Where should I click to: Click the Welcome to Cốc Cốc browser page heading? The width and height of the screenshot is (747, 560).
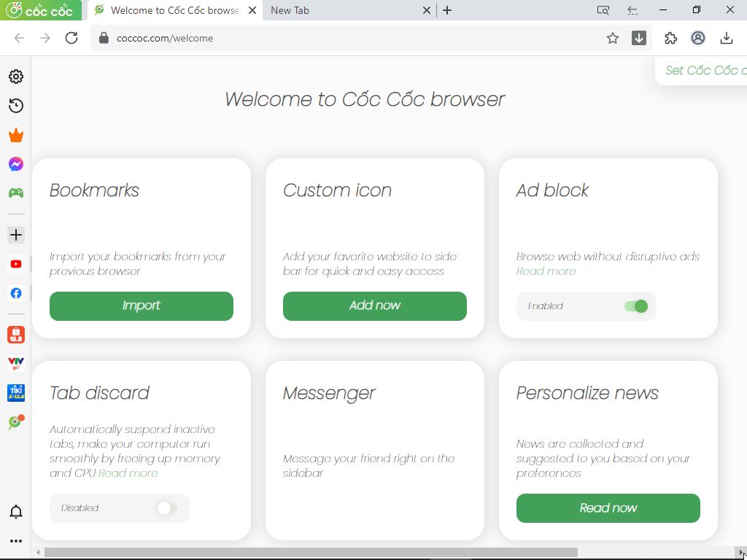tap(365, 99)
